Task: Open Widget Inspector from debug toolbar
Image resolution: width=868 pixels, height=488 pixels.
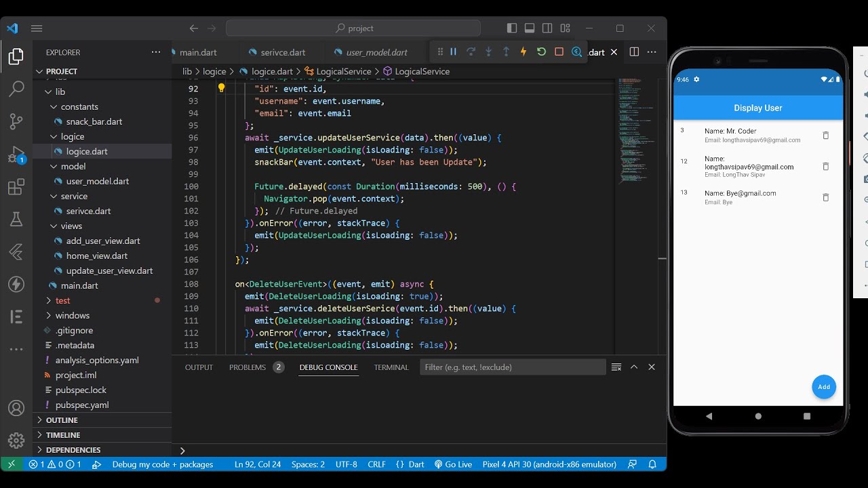Action: [x=576, y=52]
